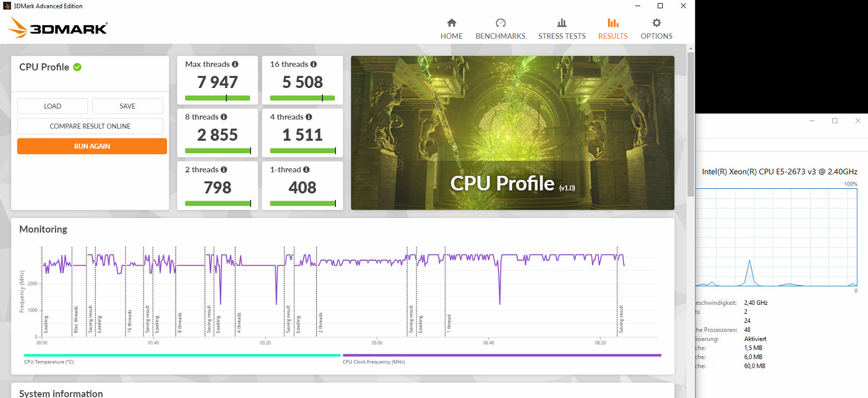Click info icon beside 4 threads
Image resolution: width=868 pixels, height=398 pixels.
[308, 117]
